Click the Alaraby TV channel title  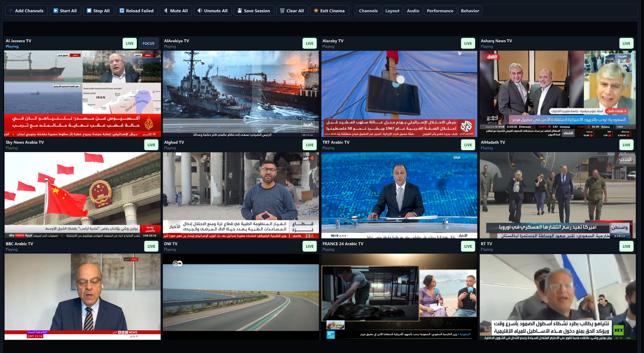click(333, 41)
